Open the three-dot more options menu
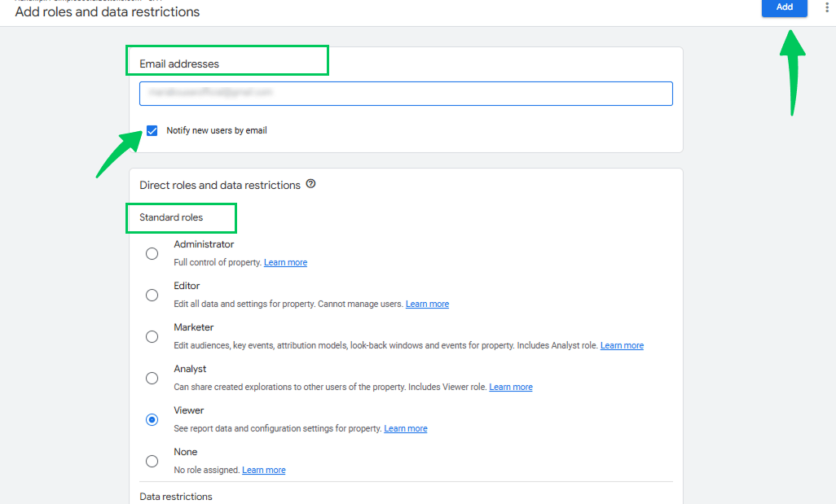Screen dimensions: 836x504 [826, 7]
